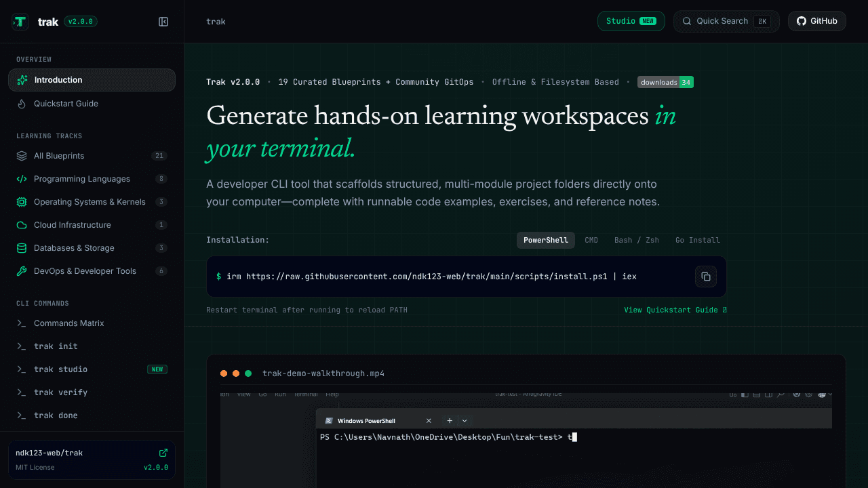The height and width of the screenshot is (488, 868).
Task: Click the terminal prompt icon beside trak done
Action: pos(22,415)
